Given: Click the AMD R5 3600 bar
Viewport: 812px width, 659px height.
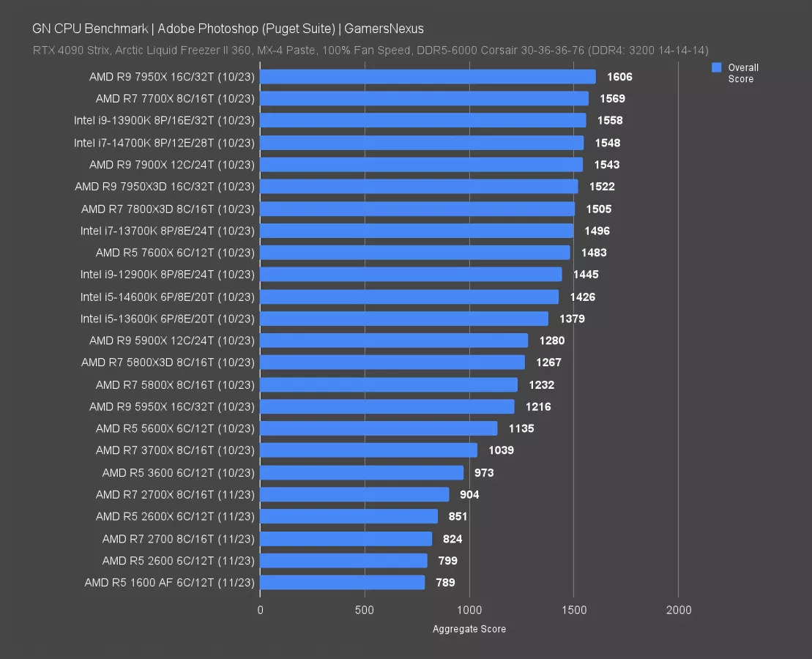Looking at the screenshot, I should 362,472.
